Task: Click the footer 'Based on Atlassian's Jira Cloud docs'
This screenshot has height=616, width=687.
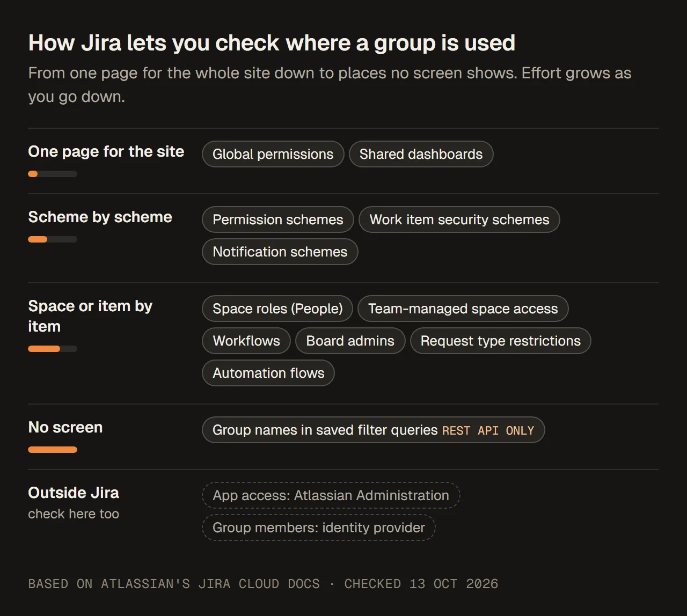Action: tap(174, 584)
